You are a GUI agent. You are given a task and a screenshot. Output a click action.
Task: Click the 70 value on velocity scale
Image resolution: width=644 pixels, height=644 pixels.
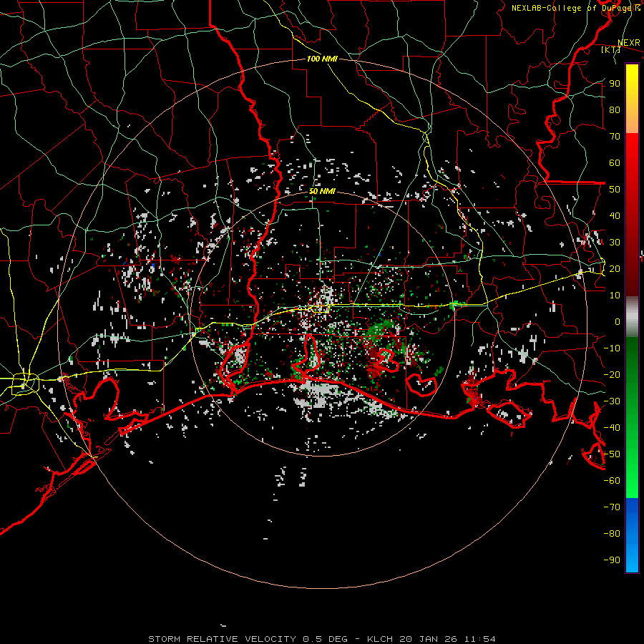615,137
